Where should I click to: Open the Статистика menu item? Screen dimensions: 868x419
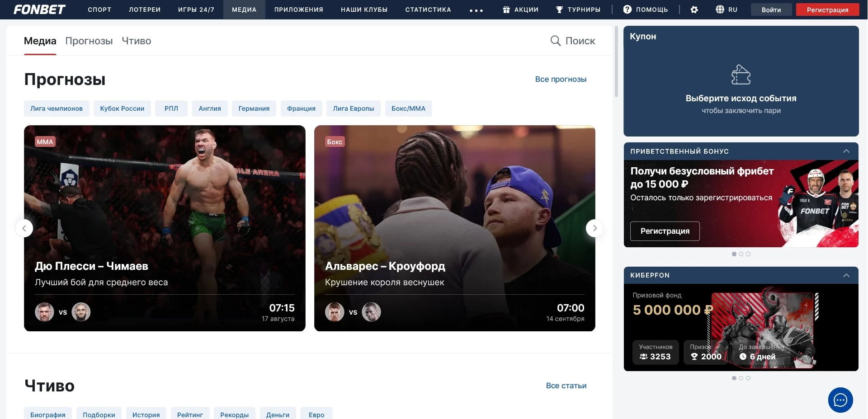pyautogui.click(x=428, y=9)
